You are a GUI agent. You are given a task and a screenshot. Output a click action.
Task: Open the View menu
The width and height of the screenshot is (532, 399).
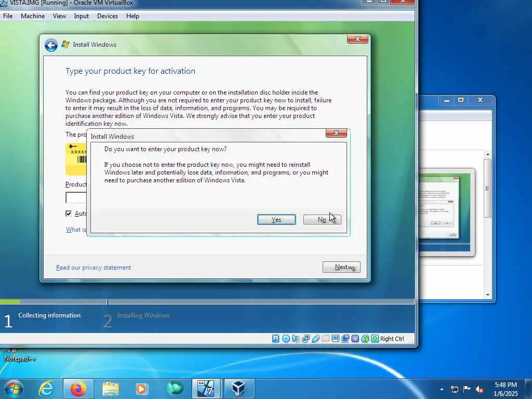(x=59, y=16)
